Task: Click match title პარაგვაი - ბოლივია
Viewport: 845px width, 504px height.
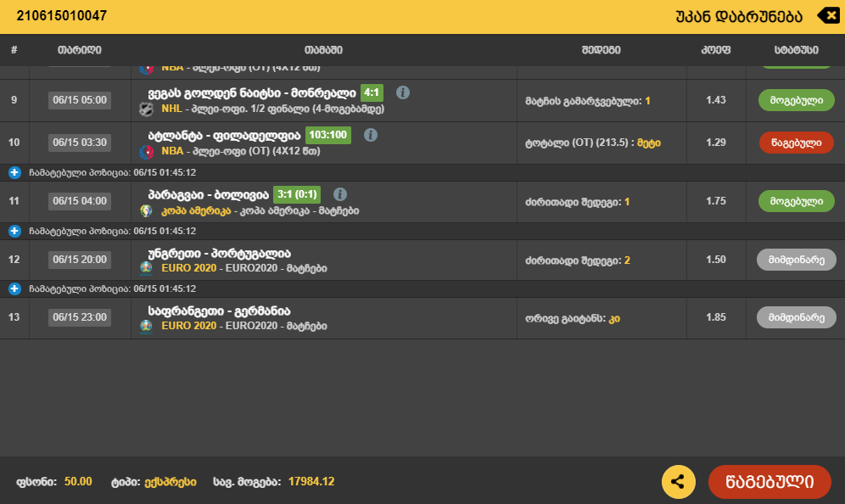Action: [209, 194]
